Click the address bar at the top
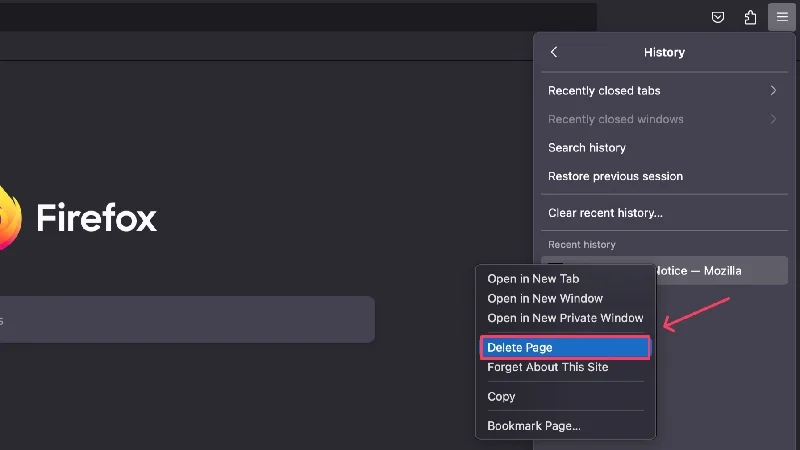This screenshot has width=800, height=450. click(x=300, y=17)
